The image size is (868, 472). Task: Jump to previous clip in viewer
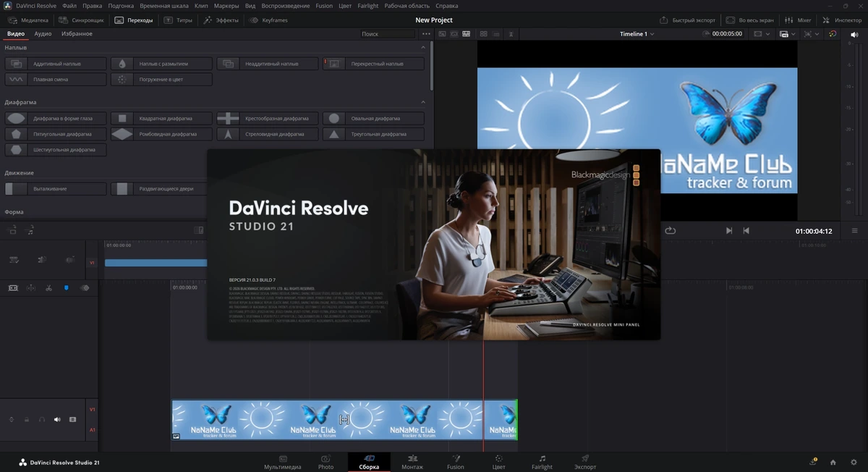coord(746,231)
